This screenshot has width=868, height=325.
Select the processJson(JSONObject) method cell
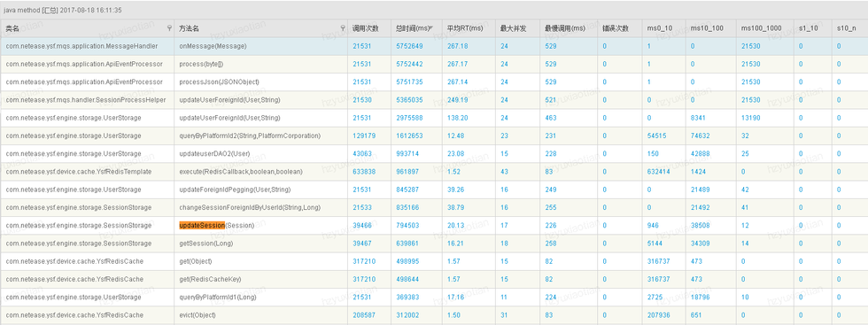click(x=220, y=82)
